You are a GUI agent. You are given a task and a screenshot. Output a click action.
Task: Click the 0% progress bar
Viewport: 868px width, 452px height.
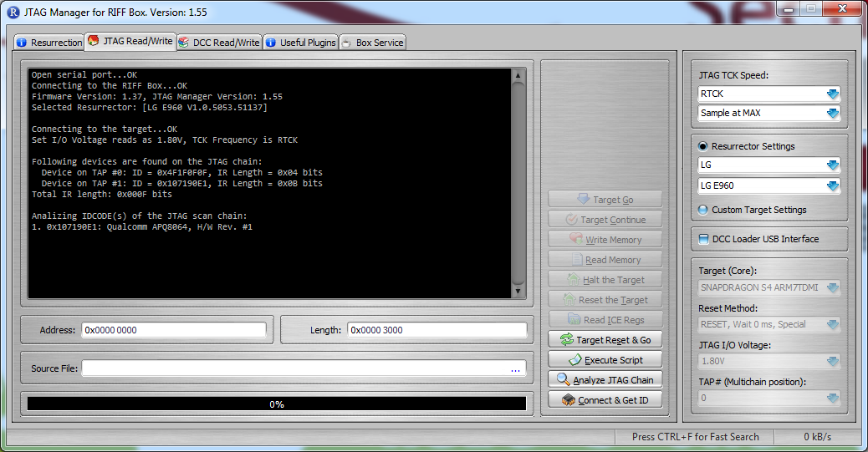click(x=277, y=404)
